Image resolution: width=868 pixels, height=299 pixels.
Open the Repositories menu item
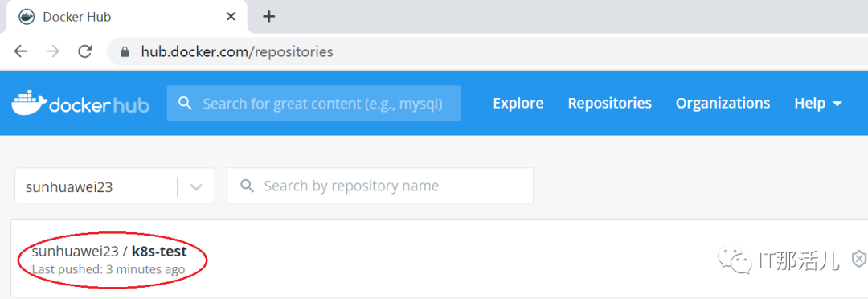609,103
